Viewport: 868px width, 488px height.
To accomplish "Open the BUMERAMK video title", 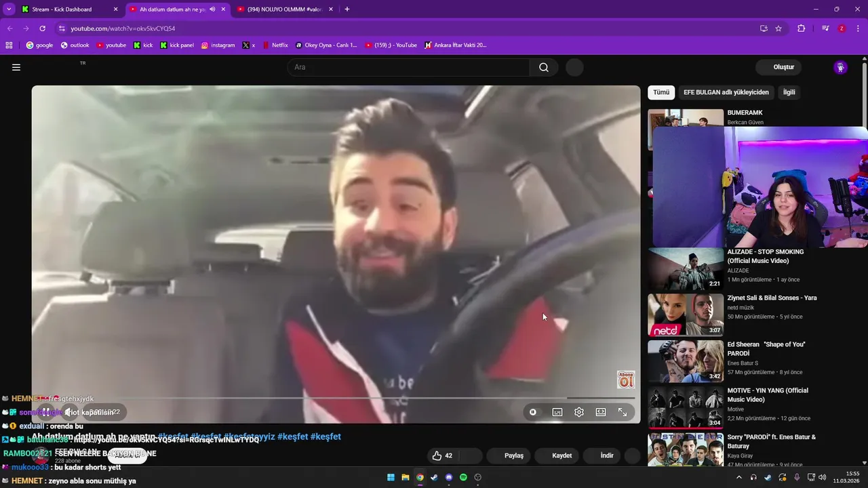I will (745, 113).
